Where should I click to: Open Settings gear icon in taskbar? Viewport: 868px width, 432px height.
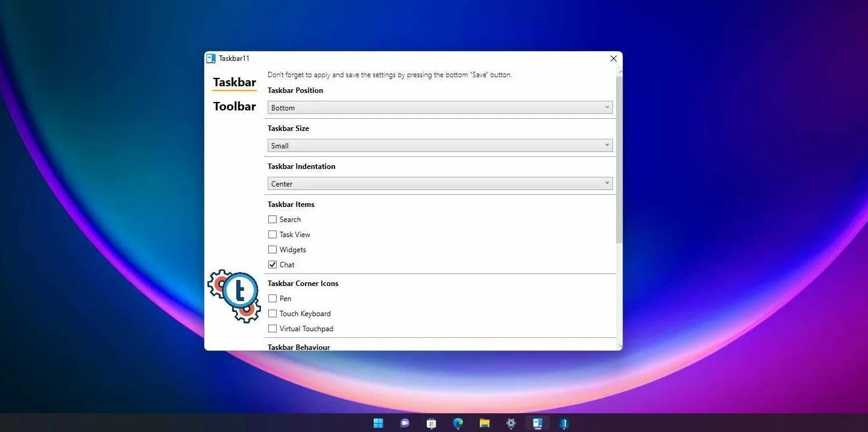coord(511,424)
